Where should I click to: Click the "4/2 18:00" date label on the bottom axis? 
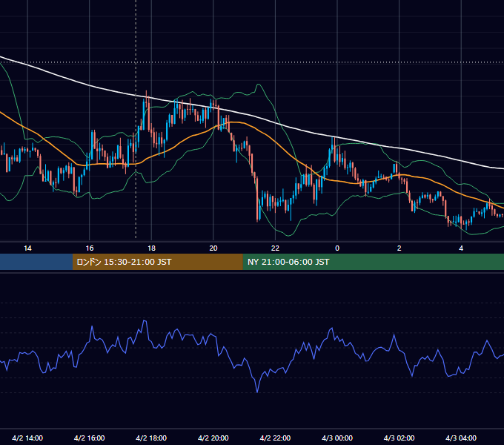coord(151,438)
